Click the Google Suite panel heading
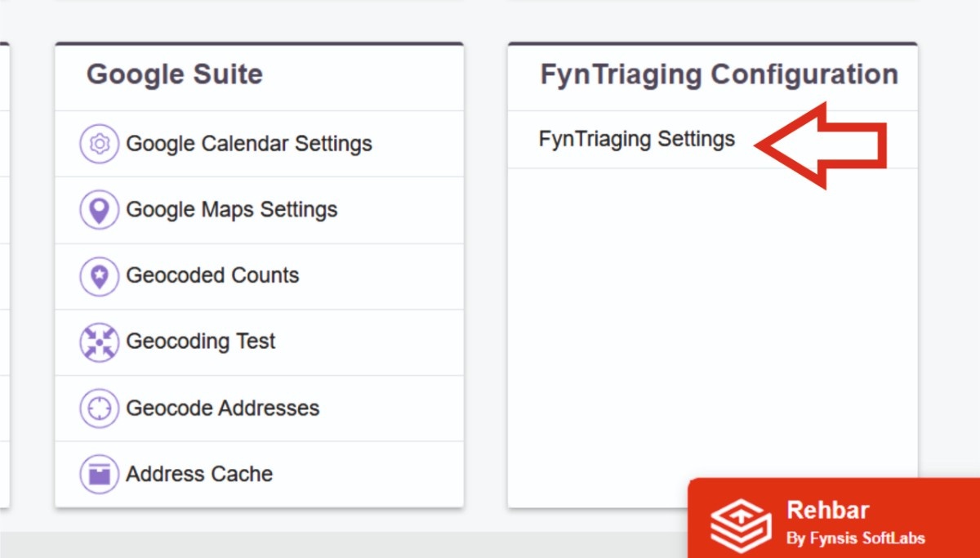Screen dimensions: 980x558 tap(175, 74)
